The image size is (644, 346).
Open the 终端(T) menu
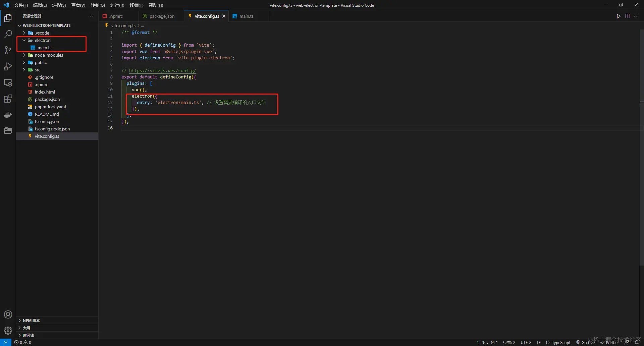click(136, 5)
